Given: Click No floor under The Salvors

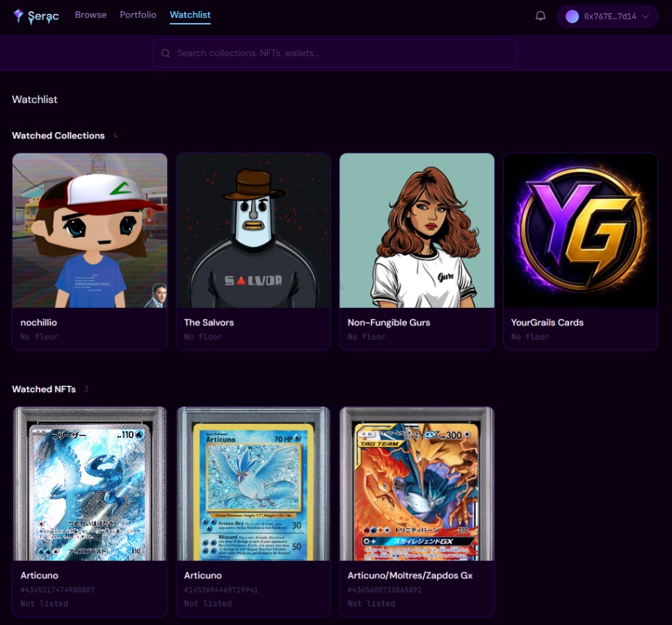Looking at the screenshot, I should (203, 336).
